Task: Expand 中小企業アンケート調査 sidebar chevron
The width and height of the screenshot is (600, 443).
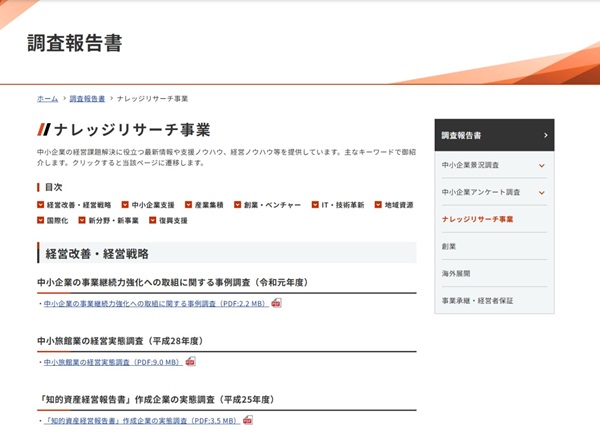Action: click(541, 192)
